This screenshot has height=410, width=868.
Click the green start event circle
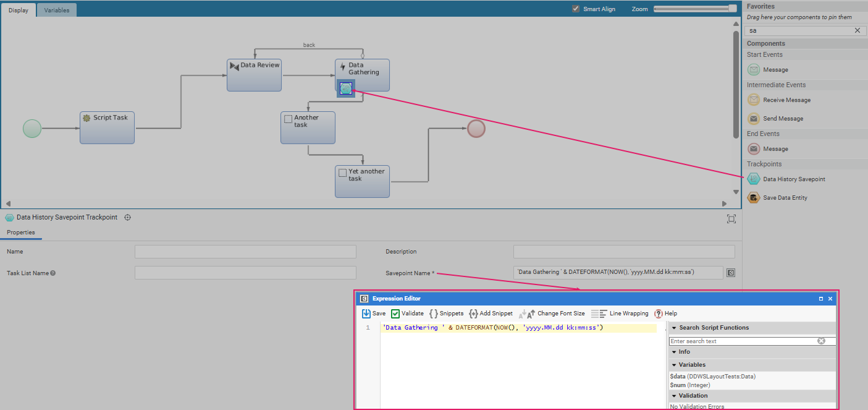32,129
